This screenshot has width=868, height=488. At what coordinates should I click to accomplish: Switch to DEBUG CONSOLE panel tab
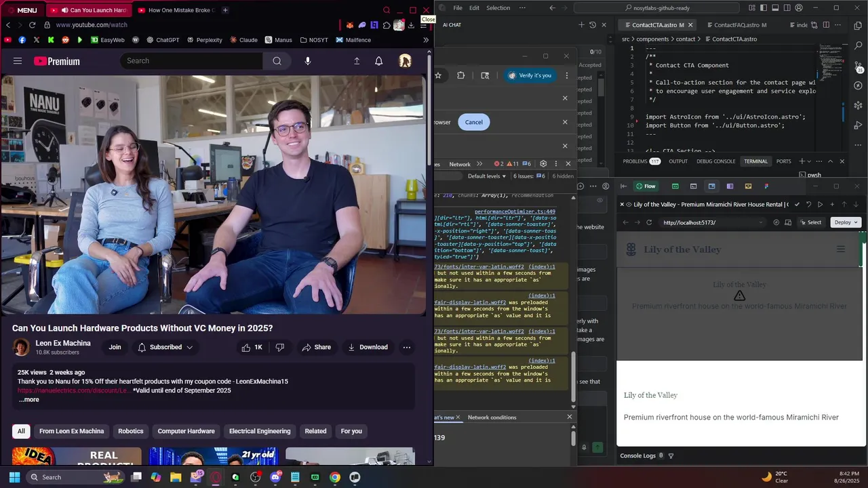715,161
